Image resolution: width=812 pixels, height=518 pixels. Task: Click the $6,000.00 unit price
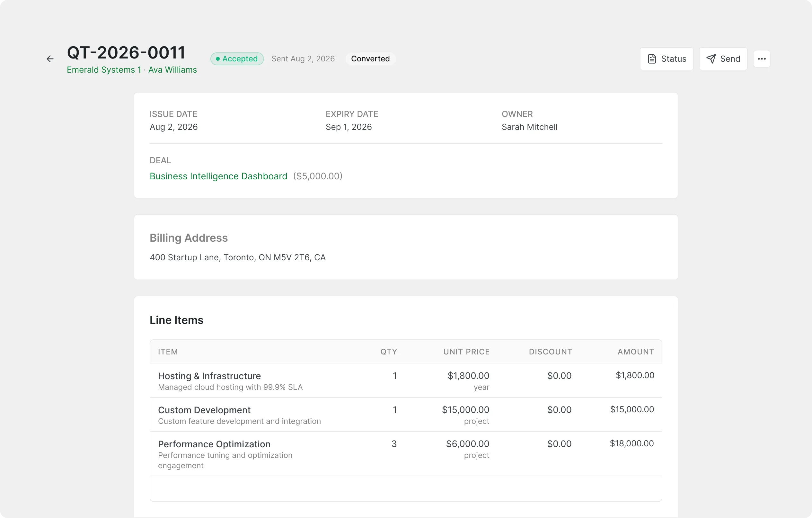tap(468, 444)
